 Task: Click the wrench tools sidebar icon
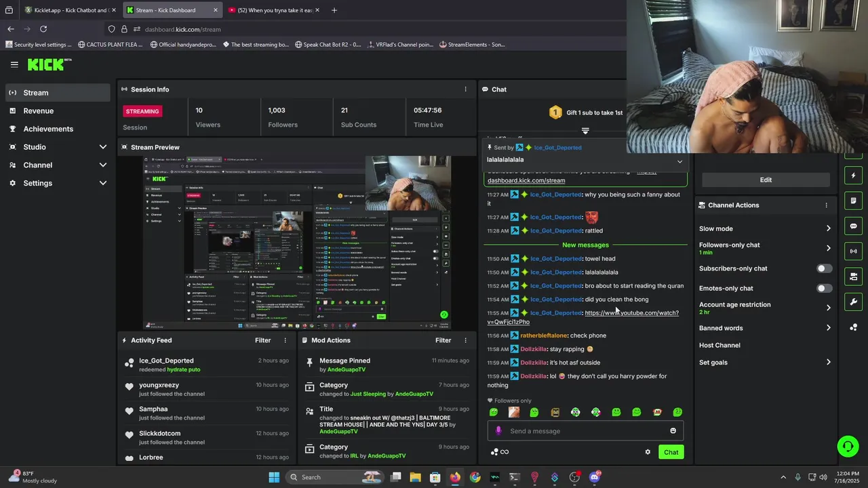[853, 302]
